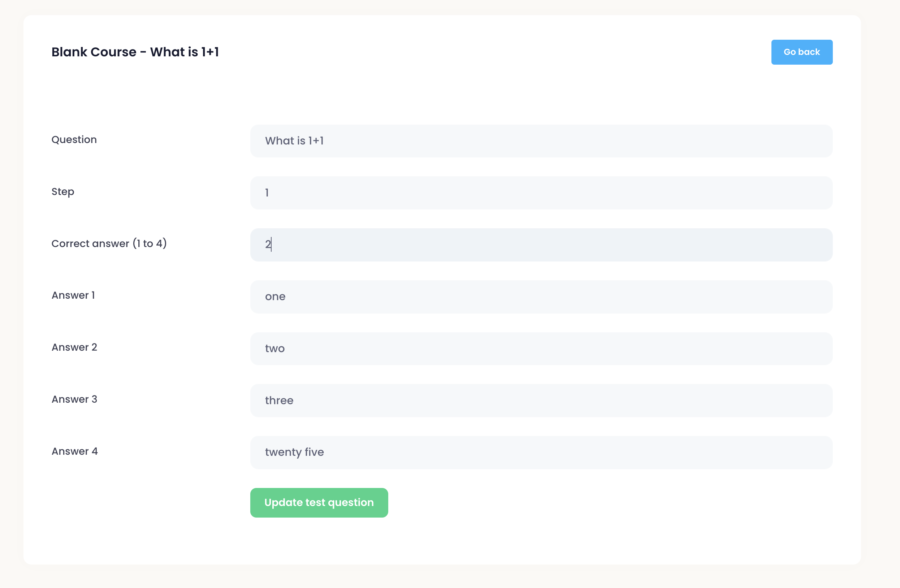Focus the Answer 2 field containing 'two'

[x=541, y=348]
